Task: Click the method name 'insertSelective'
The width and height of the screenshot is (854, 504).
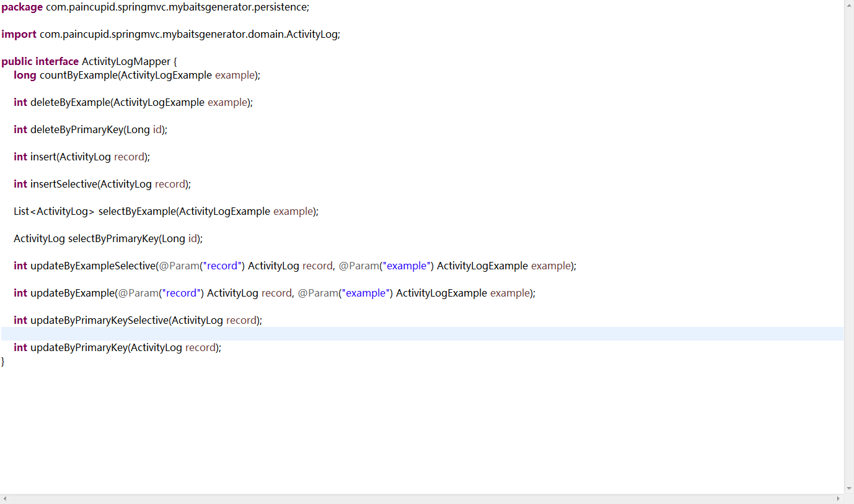Action: [64, 185]
